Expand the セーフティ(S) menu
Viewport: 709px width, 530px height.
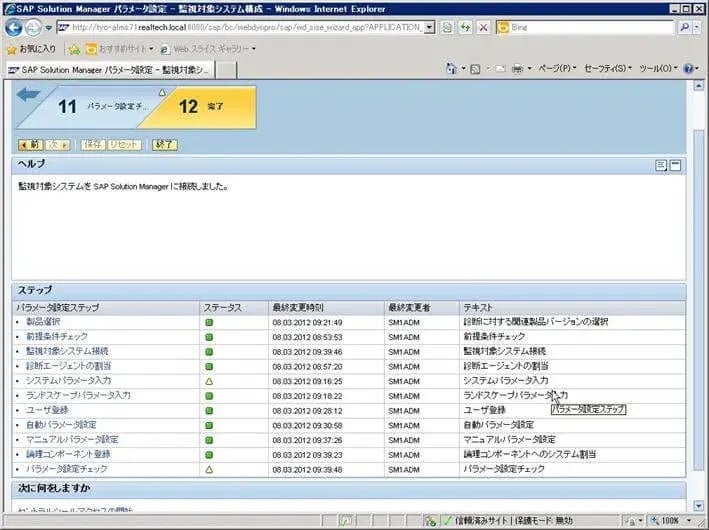click(x=607, y=68)
